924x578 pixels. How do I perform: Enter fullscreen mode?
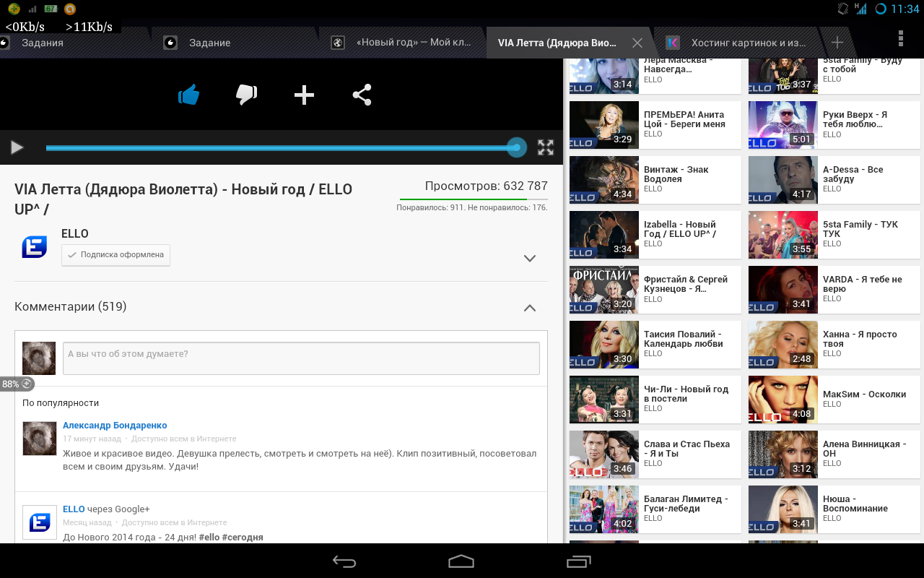click(546, 148)
